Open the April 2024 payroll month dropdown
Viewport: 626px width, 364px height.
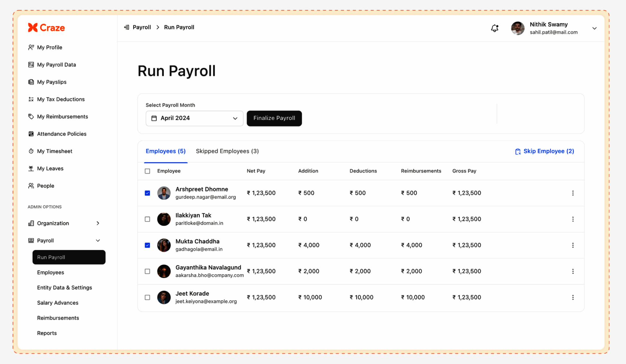(194, 118)
